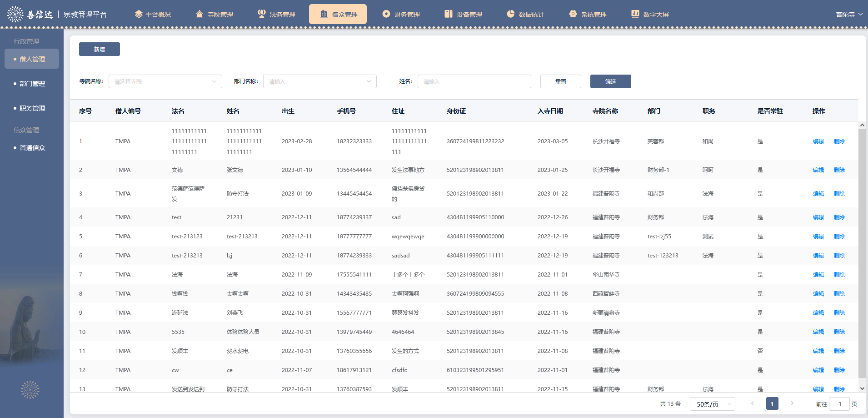Viewport: 868px width, 418px height.
Task: Select 部门管理 in the sidebar
Action: coord(32,84)
